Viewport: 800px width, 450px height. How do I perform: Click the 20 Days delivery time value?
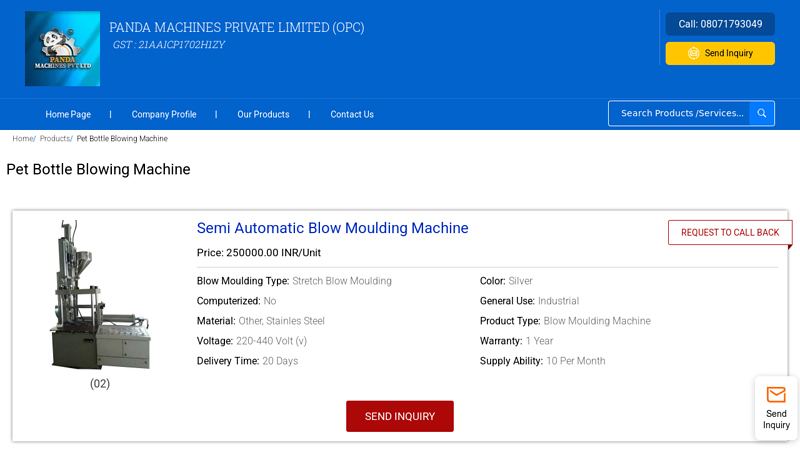coord(280,361)
